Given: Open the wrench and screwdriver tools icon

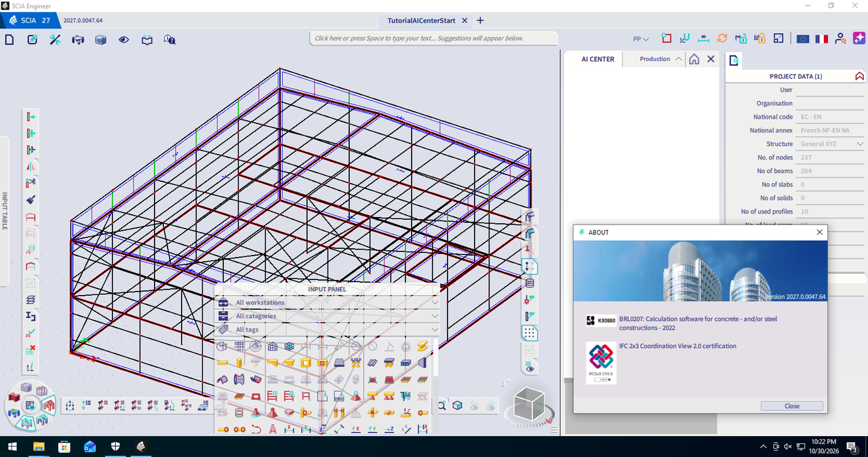Looking at the screenshot, I should 55,39.
